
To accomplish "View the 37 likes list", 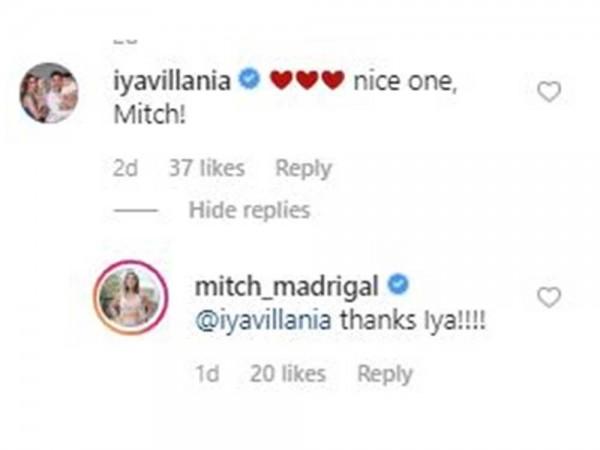I will pos(207,168).
